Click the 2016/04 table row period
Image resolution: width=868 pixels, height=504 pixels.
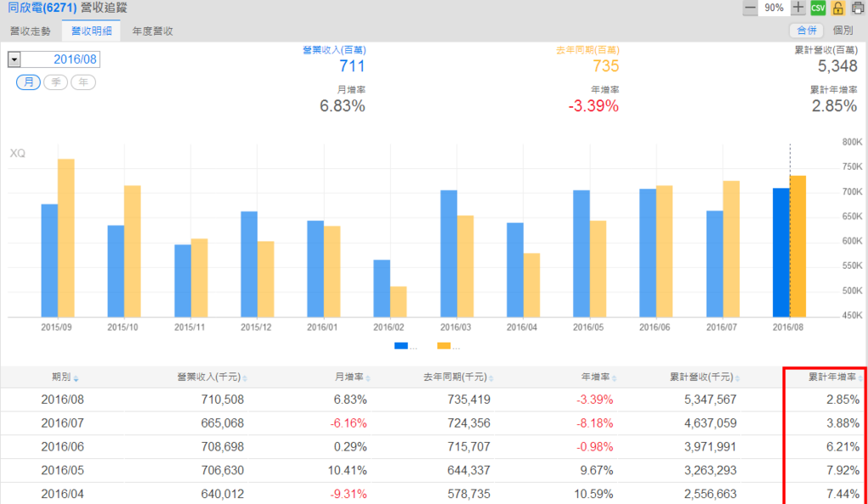pyautogui.click(x=63, y=494)
